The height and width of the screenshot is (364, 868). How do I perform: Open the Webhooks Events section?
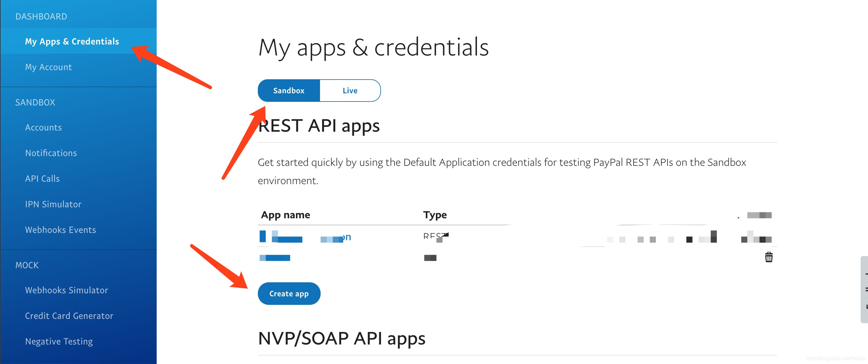(60, 229)
